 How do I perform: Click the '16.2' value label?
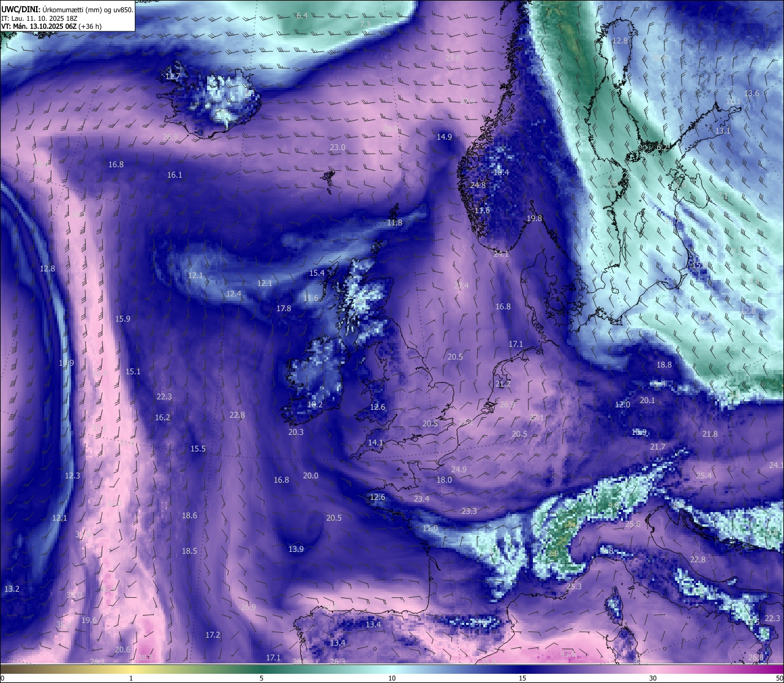(x=162, y=417)
